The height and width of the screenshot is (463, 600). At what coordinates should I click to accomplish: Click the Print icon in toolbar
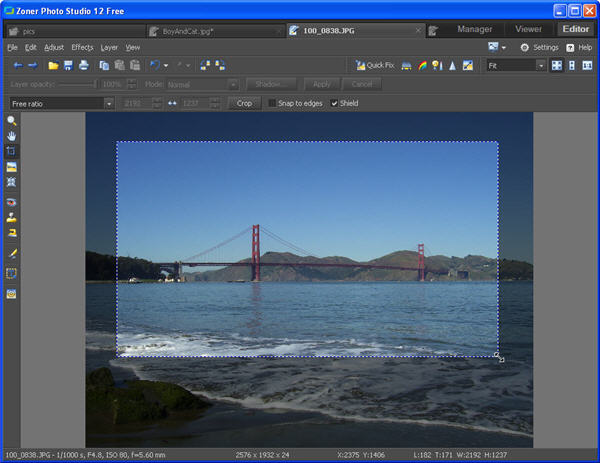(83, 65)
